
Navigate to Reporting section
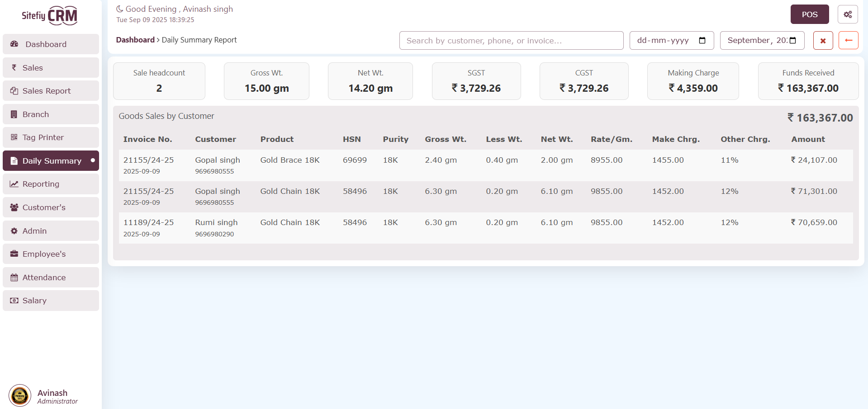[x=51, y=184]
